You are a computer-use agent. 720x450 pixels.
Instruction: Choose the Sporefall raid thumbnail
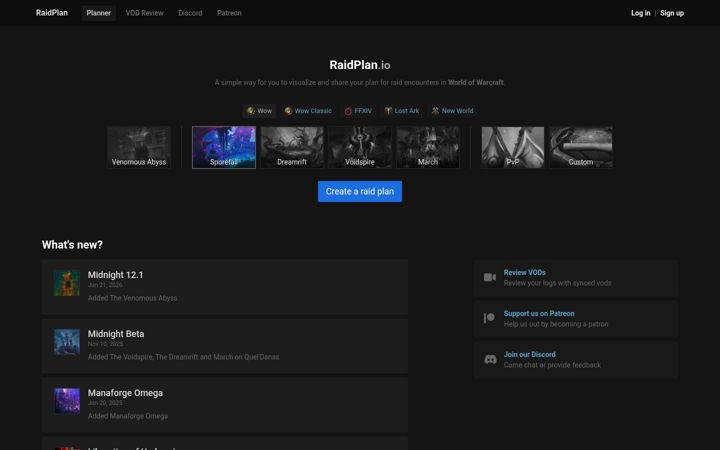(x=224, y=147)
